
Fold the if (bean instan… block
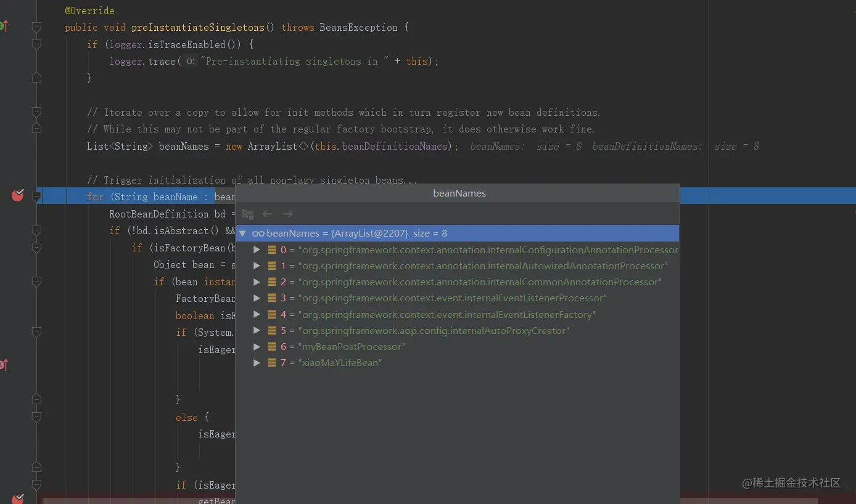point(36,282)
